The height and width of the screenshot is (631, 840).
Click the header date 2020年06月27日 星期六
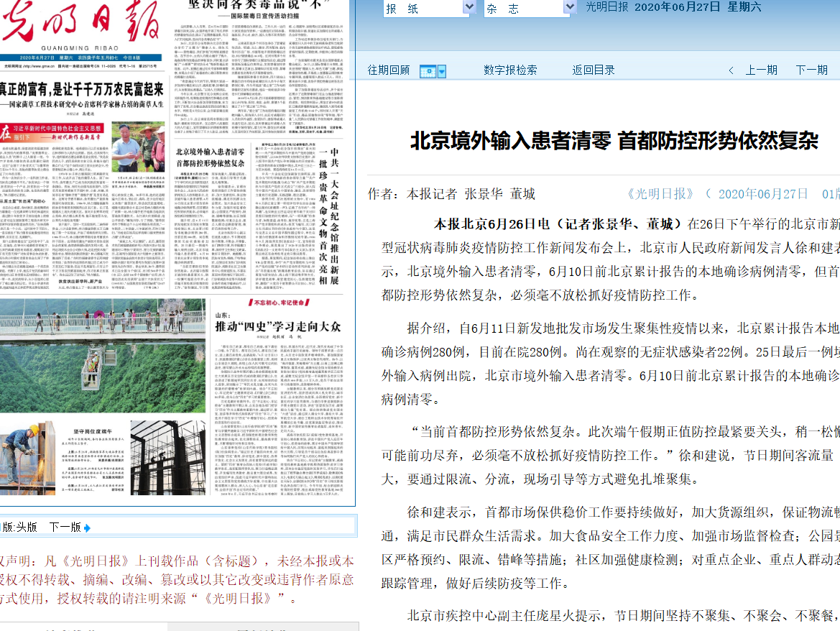coord(698,7)
